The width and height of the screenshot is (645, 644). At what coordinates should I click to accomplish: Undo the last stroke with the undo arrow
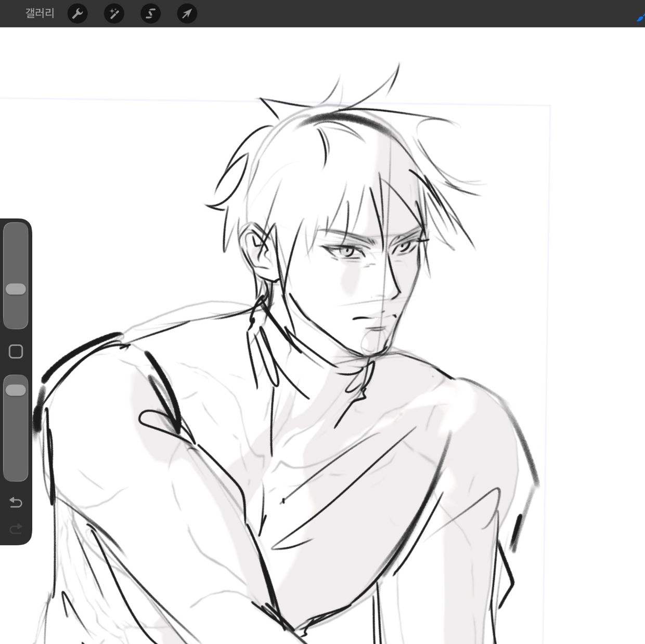pos(16,503)
